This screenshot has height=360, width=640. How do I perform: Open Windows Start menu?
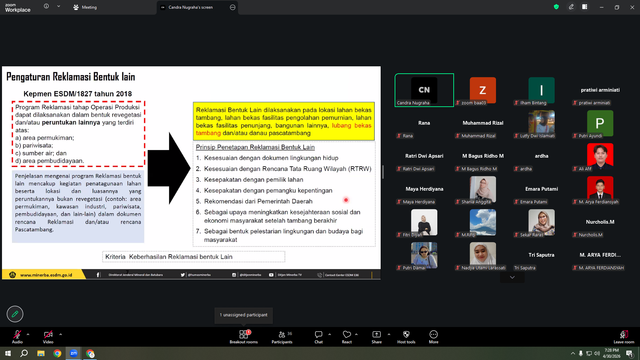coord(8,353)
